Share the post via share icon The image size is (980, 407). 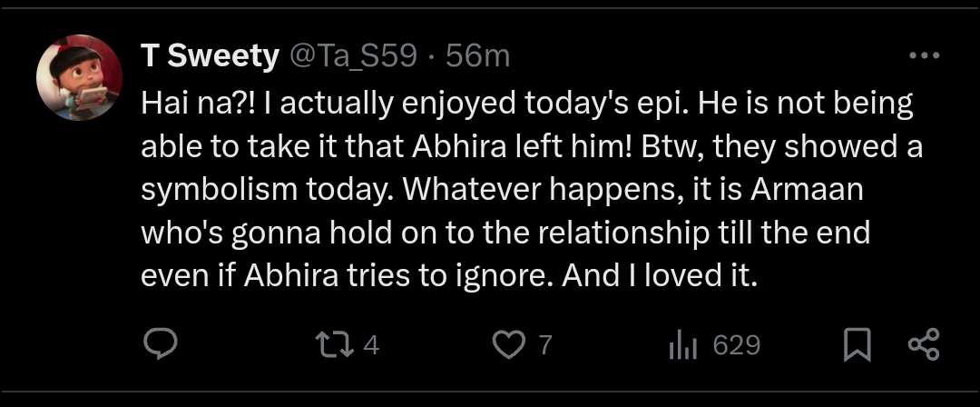(923, 345)
